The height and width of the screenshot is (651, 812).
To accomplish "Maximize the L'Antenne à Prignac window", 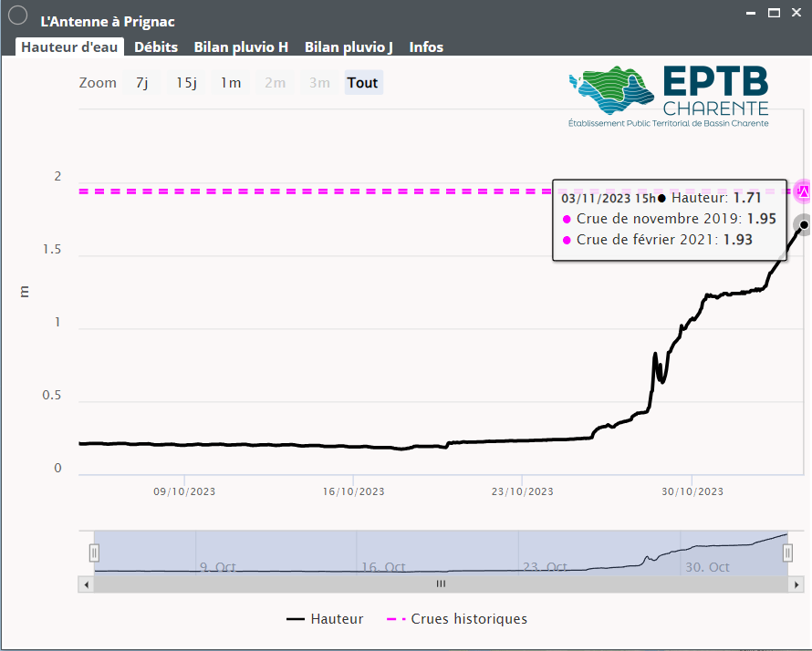I will [774, 13].
